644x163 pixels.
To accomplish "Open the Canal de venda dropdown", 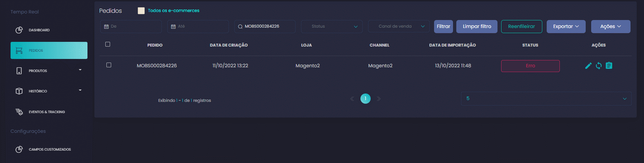I will pyautogui.click(x=399, y=26).
